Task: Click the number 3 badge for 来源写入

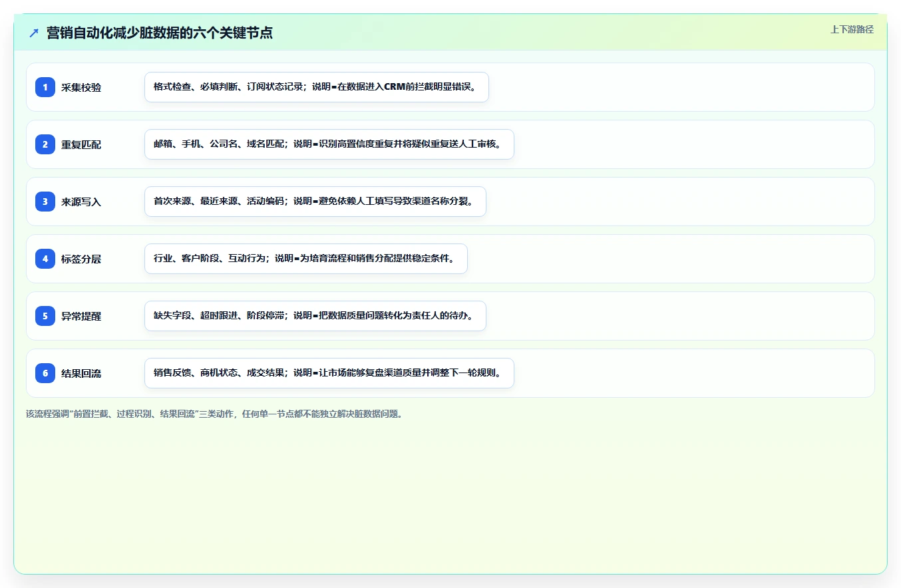Action: point(45,202)
